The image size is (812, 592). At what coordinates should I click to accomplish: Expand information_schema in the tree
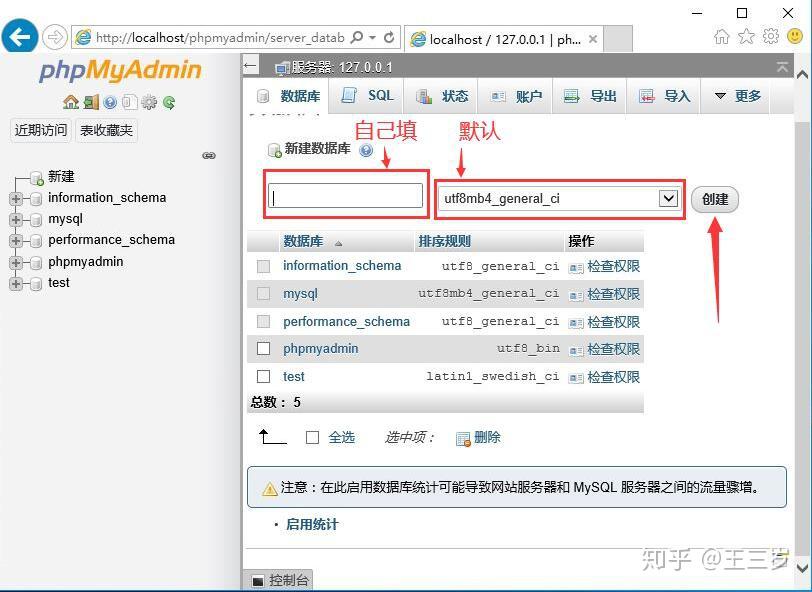click(x=16, y=198)
